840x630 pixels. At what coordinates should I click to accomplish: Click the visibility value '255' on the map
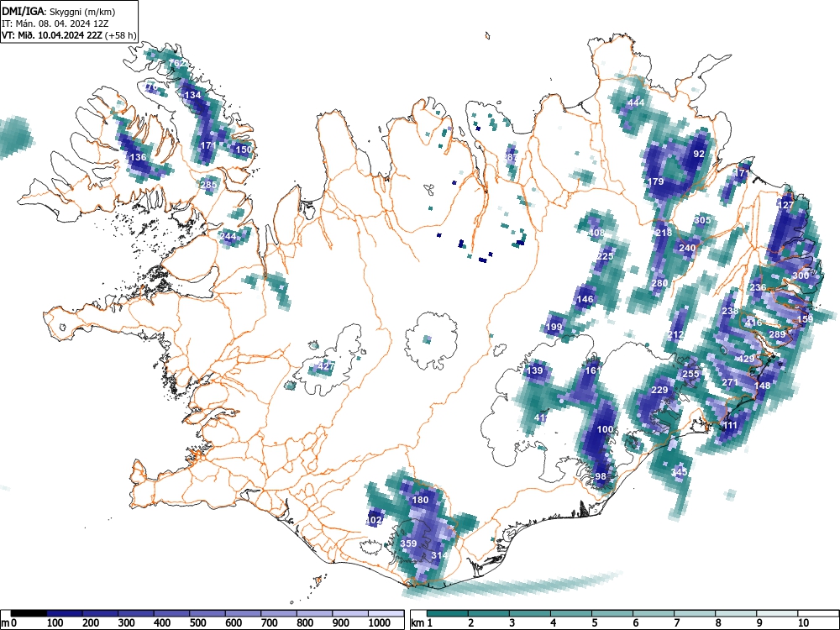(690, 374)
